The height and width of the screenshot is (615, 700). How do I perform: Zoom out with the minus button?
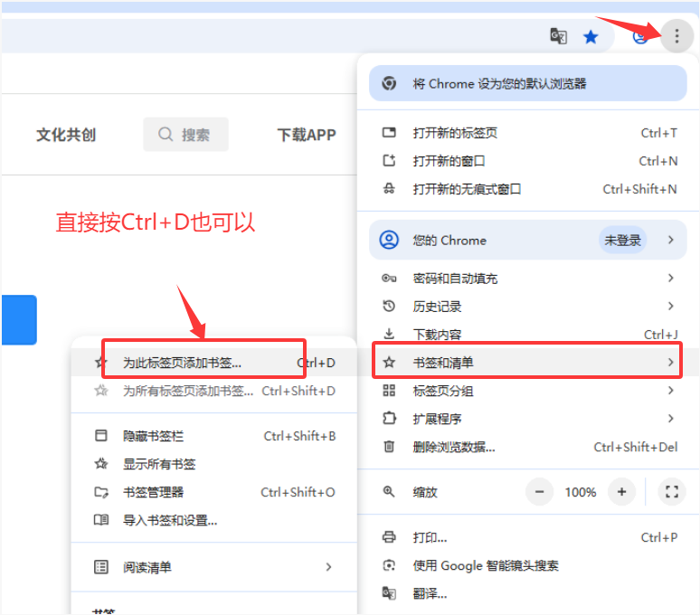pyautogui.click(x=540, y=492)
